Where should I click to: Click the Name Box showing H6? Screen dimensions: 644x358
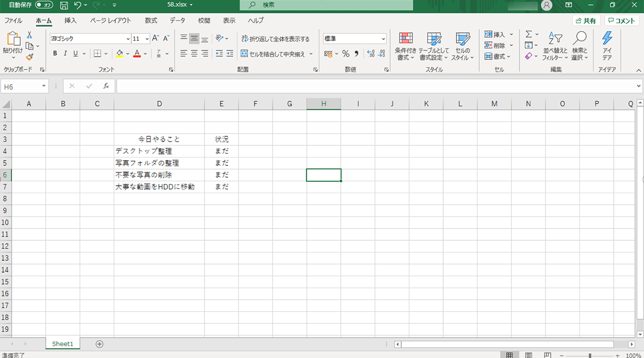point(24,86)
